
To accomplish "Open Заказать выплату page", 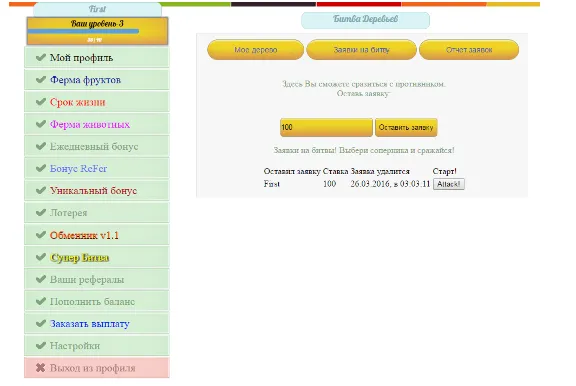I will [x=97, y=324].
